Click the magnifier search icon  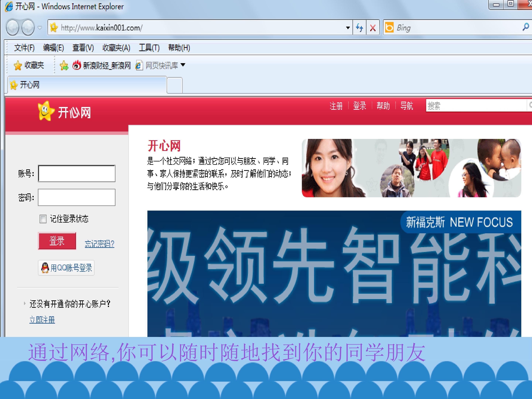pos(526,27)
